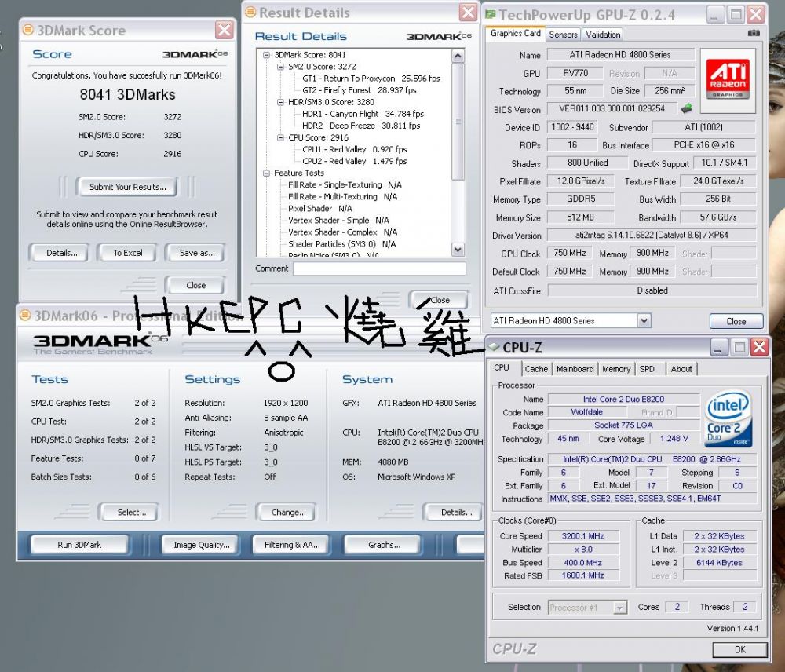Click the Driver Version field in GPU-Z

click(652, 235)
